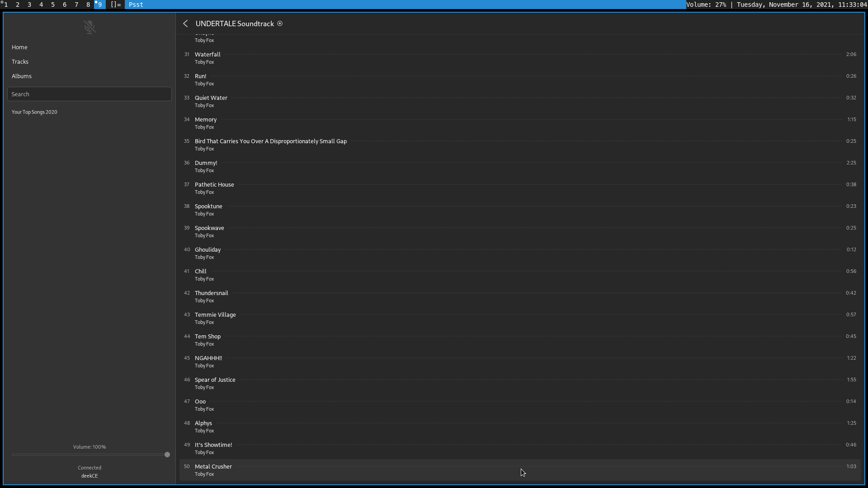Toggle saving the UNDERTALE Soundtrack album

pyautogui.click(x=280, y=23)
